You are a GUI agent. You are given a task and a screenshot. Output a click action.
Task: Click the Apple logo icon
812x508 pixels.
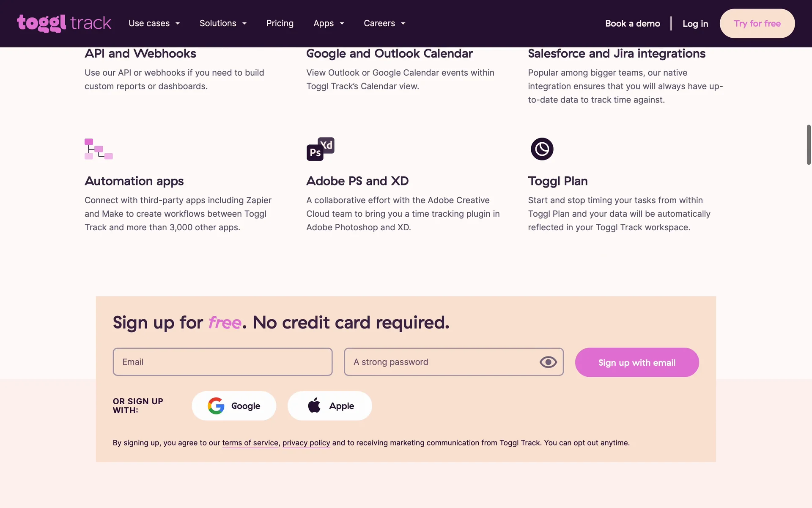[x=314, y=406]
